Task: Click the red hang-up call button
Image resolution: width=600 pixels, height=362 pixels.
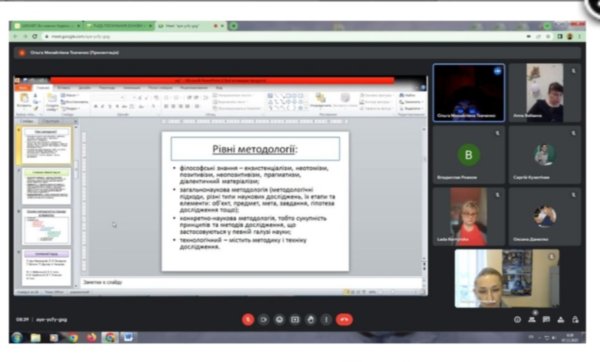Action: (x=344, y=320)
